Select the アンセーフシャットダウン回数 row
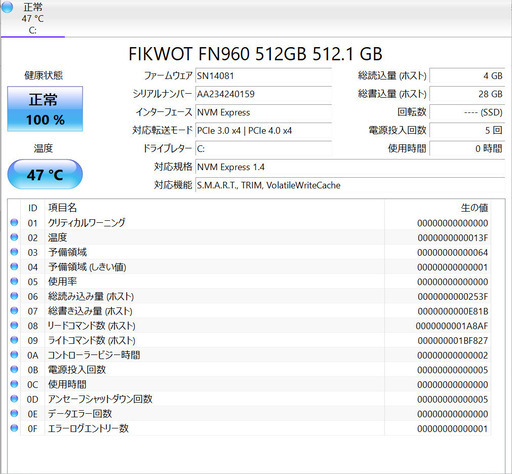The height and width of the screenshot is (474, 512). (248, 399)
